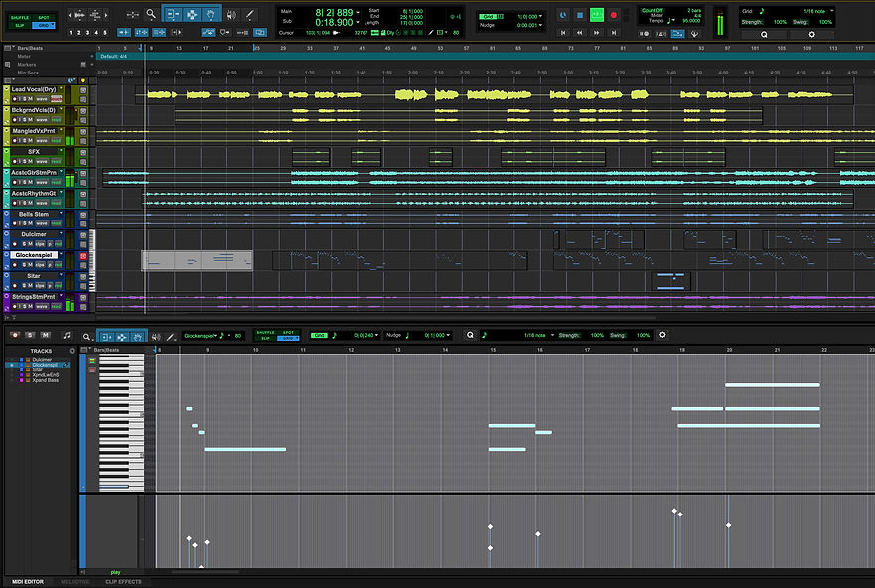
Task: Select the Trim tool
Action: (x=172, y=14)
